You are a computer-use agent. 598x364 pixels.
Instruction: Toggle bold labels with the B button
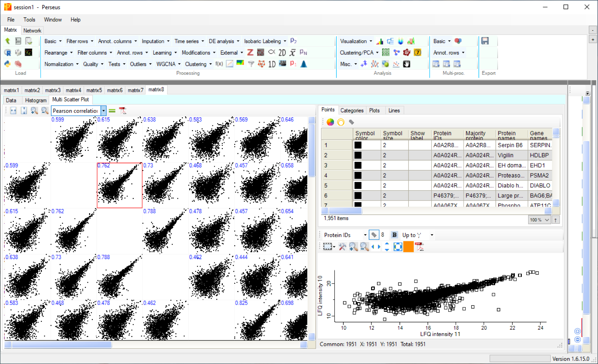coord(394,235)
